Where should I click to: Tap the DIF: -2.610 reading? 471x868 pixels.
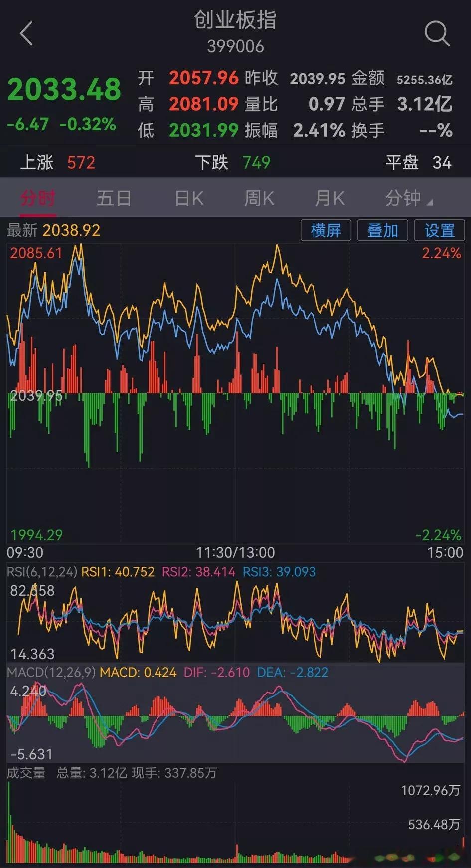217,672
